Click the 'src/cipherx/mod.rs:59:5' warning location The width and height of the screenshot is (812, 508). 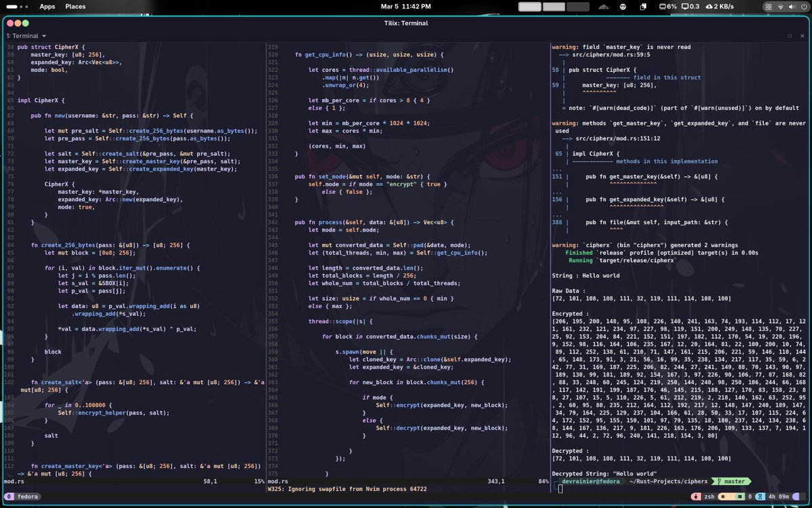(610, 54)
